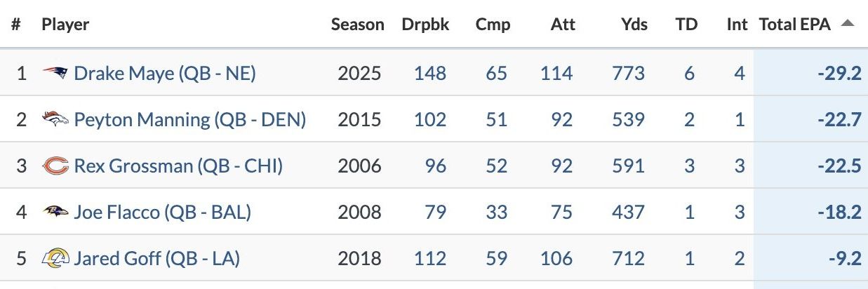Sort by the Int column header
The width and height of the screenshot is (868, 289).
coord(737,25)
